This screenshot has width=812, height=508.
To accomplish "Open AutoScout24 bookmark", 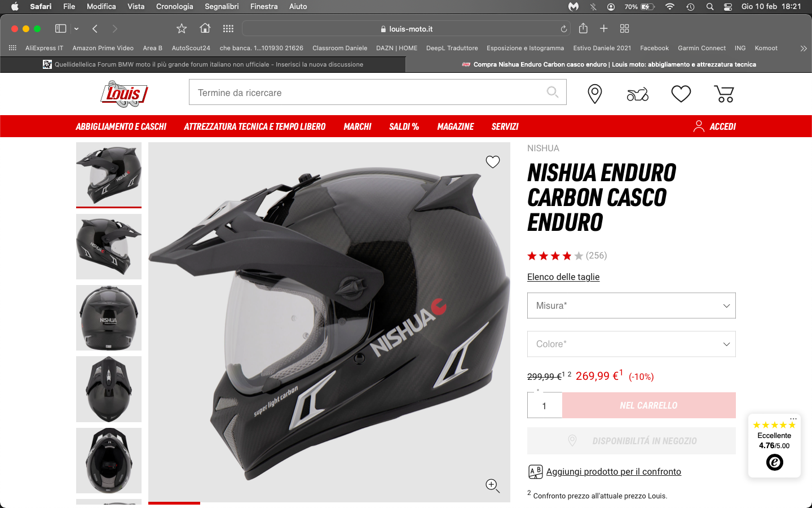I will pyautogui.click(x=191, y=48).
